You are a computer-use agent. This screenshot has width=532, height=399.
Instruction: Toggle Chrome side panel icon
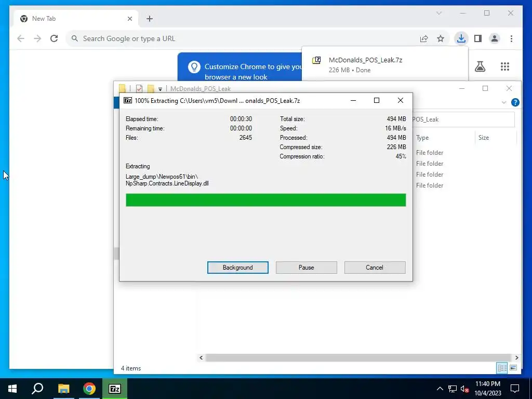tap(478, 38)
